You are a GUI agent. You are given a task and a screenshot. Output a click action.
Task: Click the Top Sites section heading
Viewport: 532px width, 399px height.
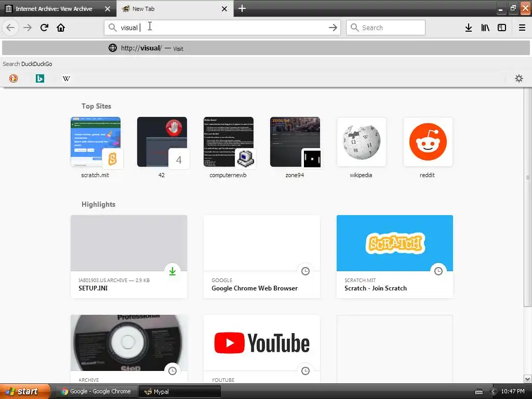coord(96,106)
